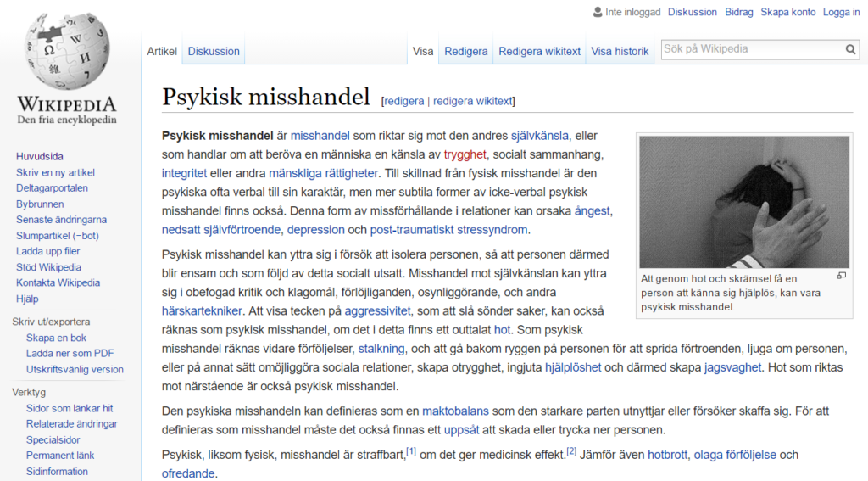
Task: Click the search magnifier icon
Action: (850, 50)
